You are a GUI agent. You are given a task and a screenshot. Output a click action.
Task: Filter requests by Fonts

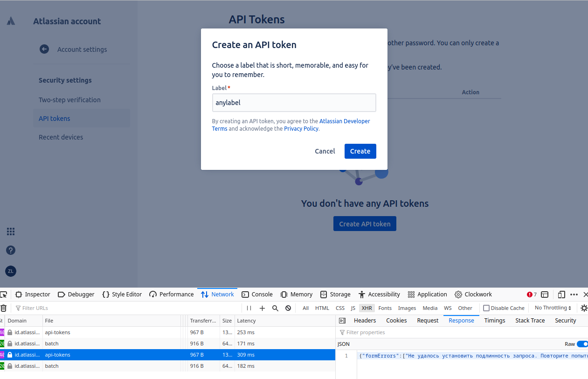pos(385,308)
